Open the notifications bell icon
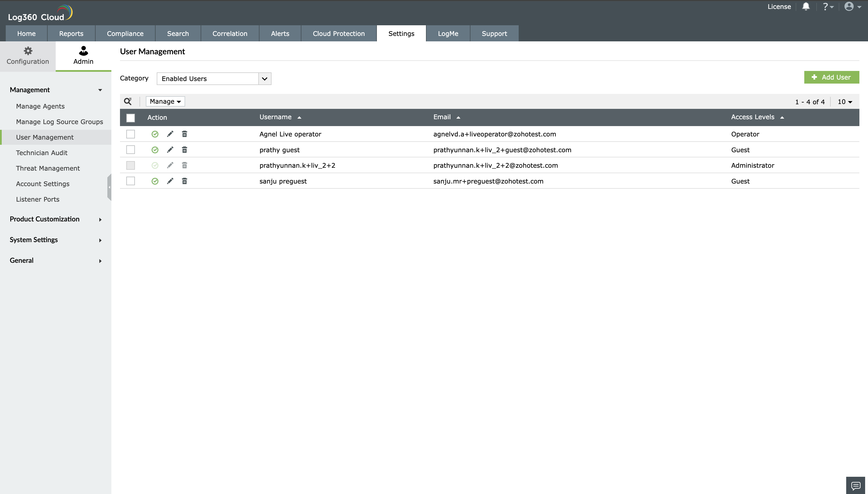The image size is (868, 494). [x=806, y=6]
